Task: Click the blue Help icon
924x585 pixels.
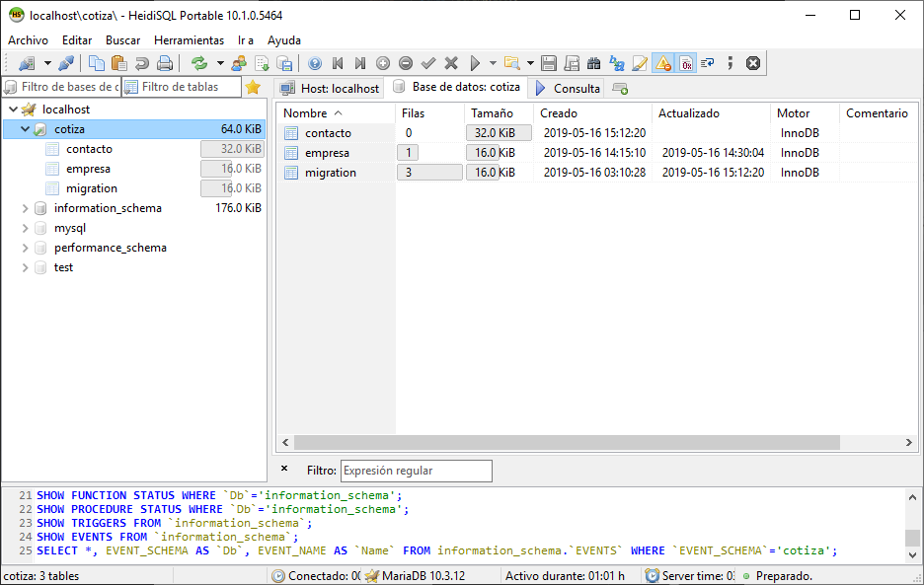Action: click(315, 63)
